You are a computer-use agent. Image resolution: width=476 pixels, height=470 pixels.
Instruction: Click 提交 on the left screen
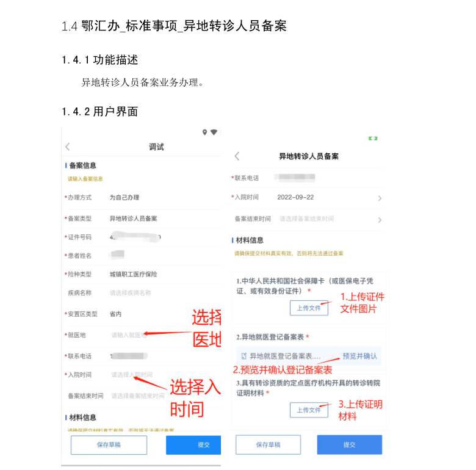[x=193, y=445]
